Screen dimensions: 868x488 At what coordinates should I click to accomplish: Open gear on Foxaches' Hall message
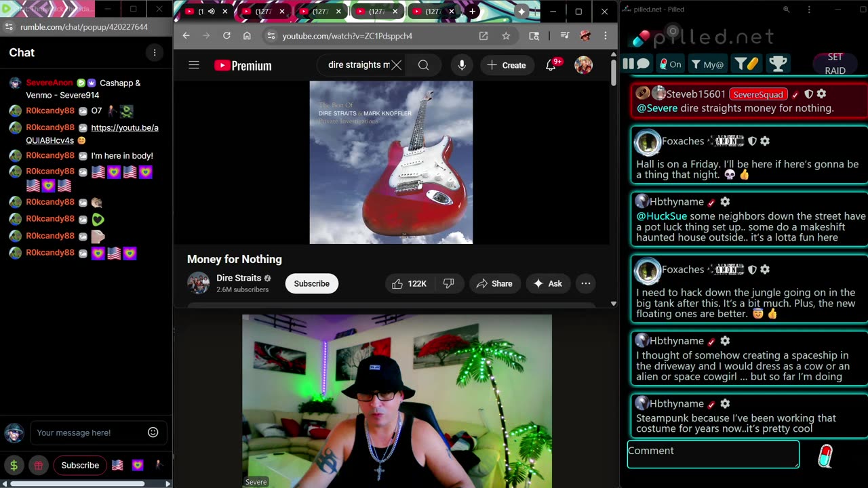tap(765, 141)
